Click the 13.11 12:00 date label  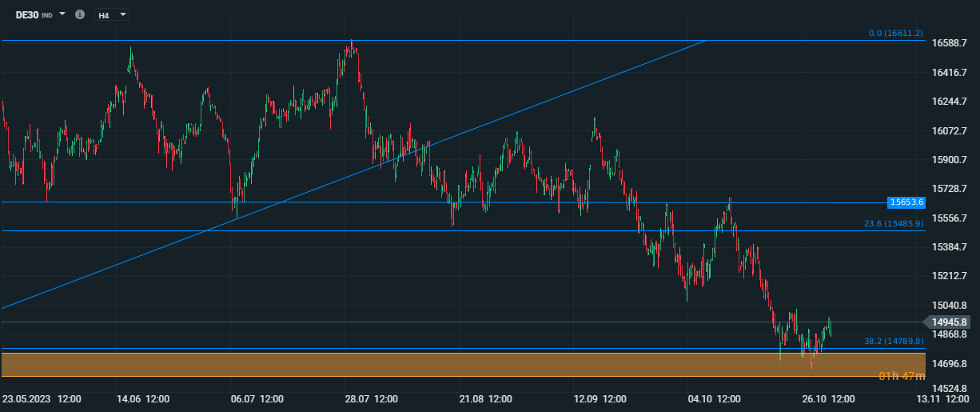pyautogui.click(x=944, y=398)
